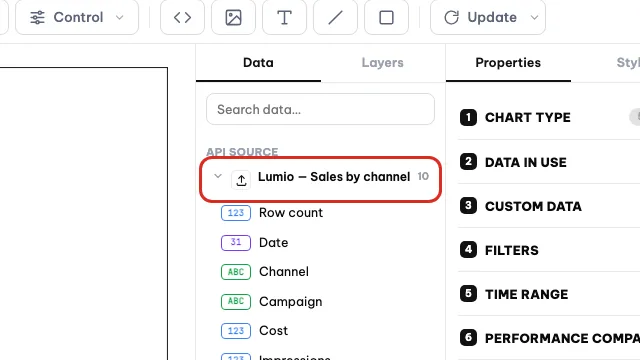Screen dimensions: 640x360
Task: Select the Line tool icon
Action: click(x=336, y=18)
